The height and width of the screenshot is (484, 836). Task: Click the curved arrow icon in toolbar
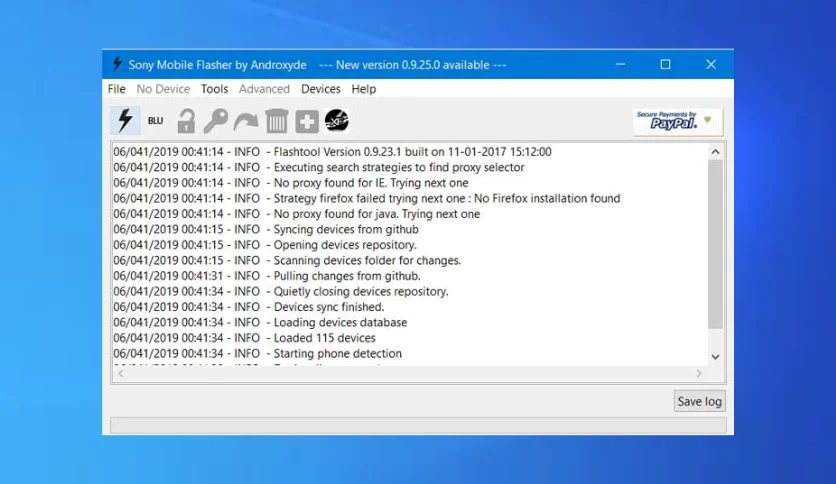pos(246,122)
